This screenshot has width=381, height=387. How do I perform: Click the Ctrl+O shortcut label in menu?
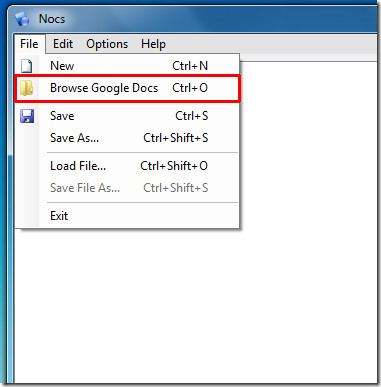190,88
